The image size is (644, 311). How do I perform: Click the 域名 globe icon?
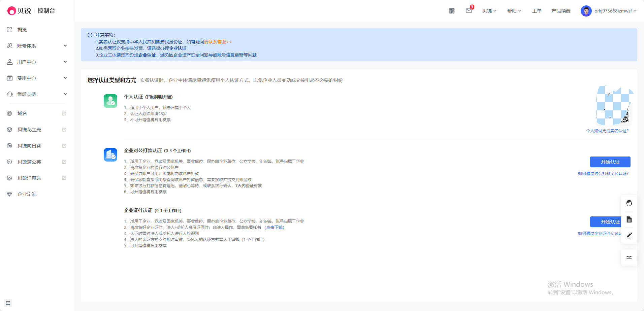point(9,113)
